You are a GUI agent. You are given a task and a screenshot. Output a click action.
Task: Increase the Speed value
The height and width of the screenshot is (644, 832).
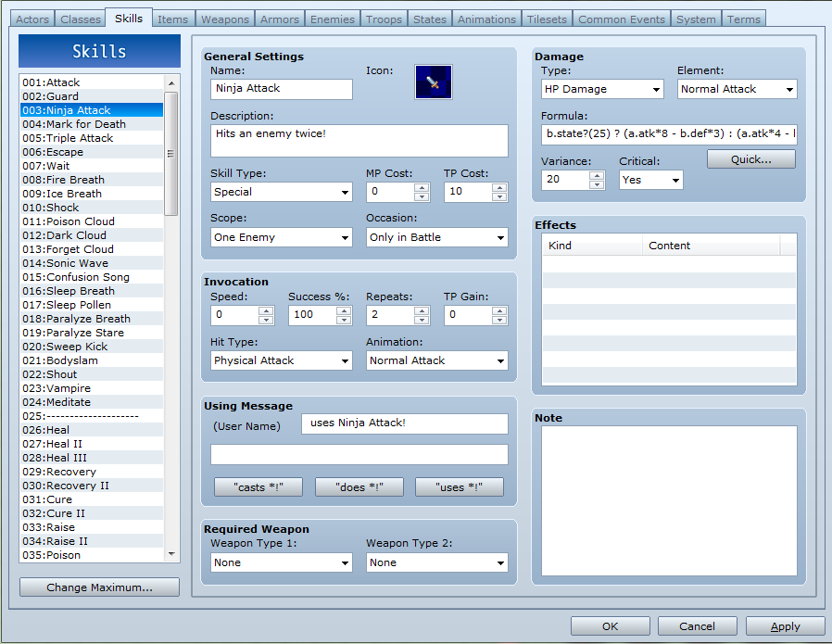[266, 310]
